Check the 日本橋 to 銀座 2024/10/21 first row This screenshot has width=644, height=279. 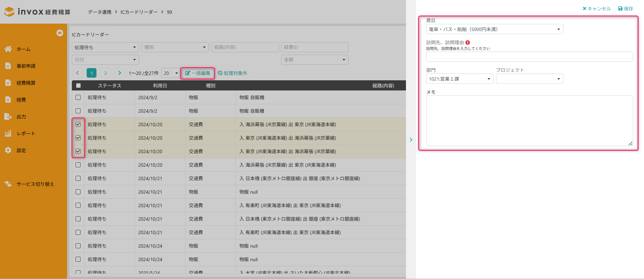click(x=78, y=178)
